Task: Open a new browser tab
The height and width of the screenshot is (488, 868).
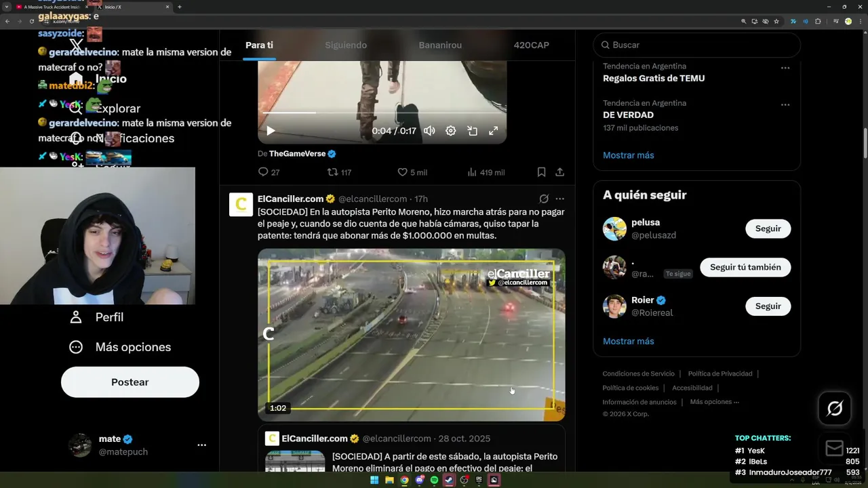Action: point(180,7)
